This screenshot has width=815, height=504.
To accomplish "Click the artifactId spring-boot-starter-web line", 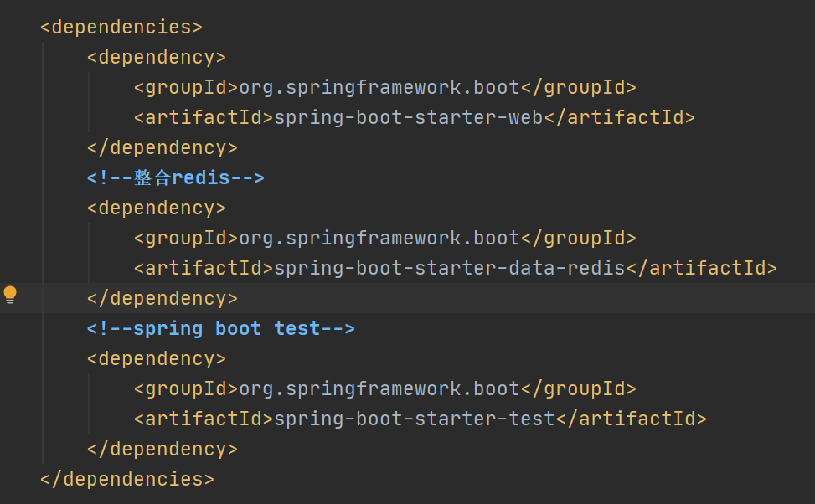I will pyautogui.click(x=415, y=117).
